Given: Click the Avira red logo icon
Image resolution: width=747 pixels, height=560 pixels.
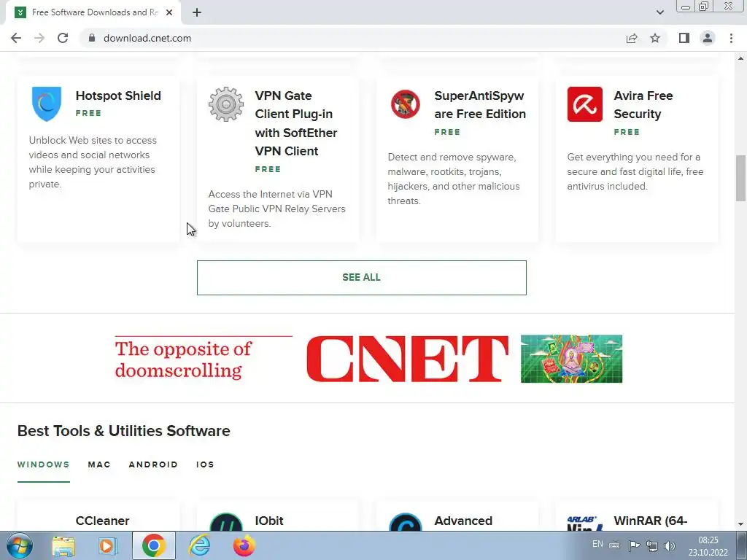Looking at the screenshot, I should (584, 104).
